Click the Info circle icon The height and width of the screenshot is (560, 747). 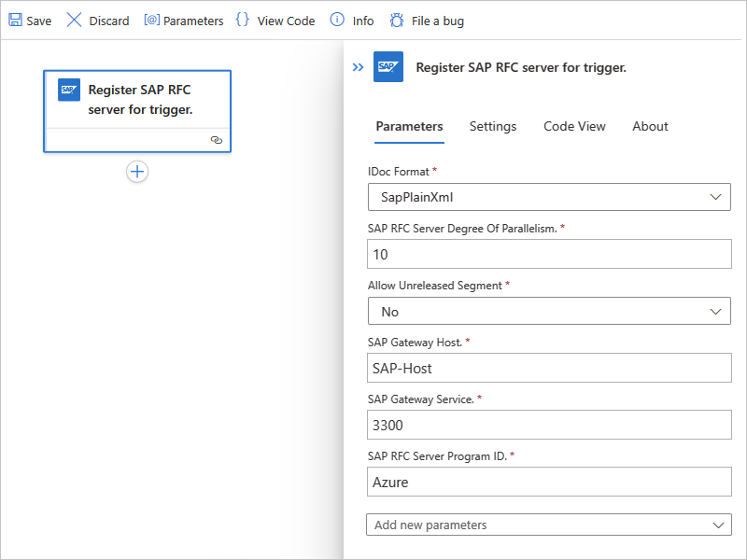337,21
